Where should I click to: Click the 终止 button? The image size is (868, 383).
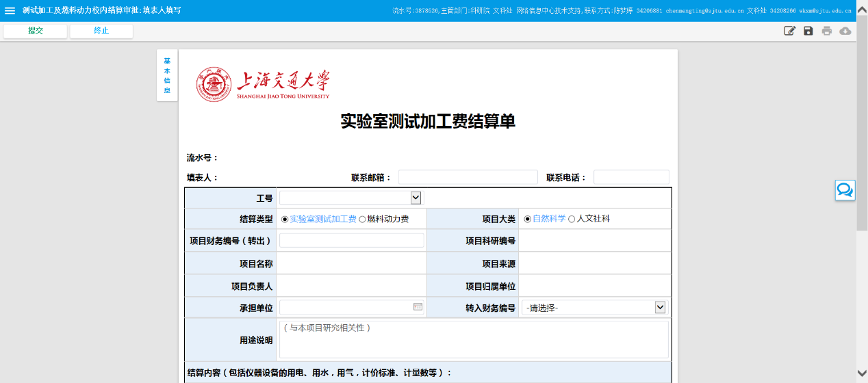[101, 31]
